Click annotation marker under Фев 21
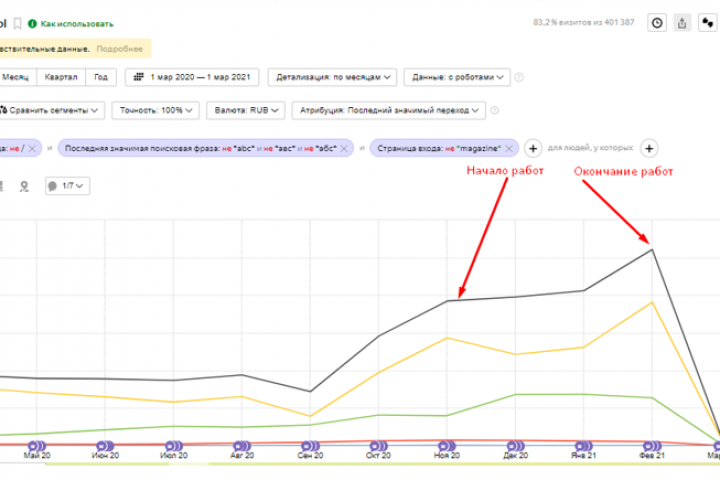720x480 pixels. [652, 446]
